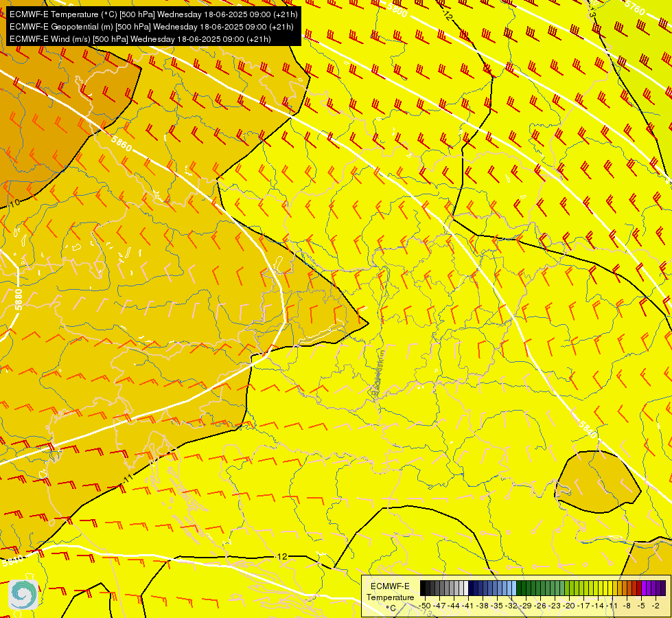This screenshot has height=618, width=672.
Task: Click the -38 tick label on the colorbar
Action: point(482,606)
